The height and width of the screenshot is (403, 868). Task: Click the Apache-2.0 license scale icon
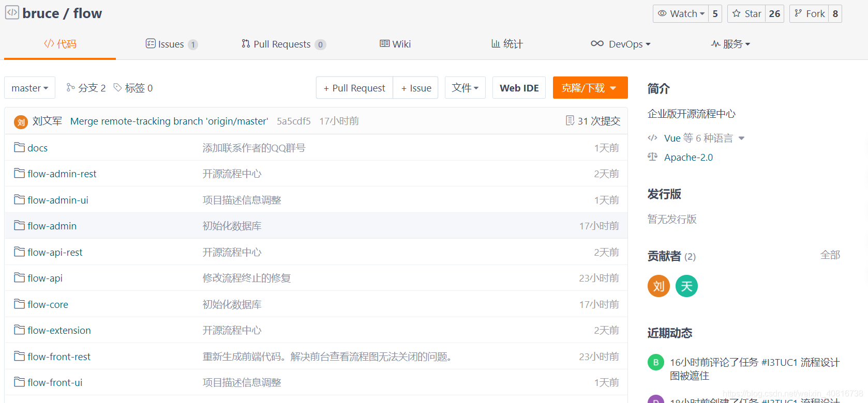[x=653, y=157]
